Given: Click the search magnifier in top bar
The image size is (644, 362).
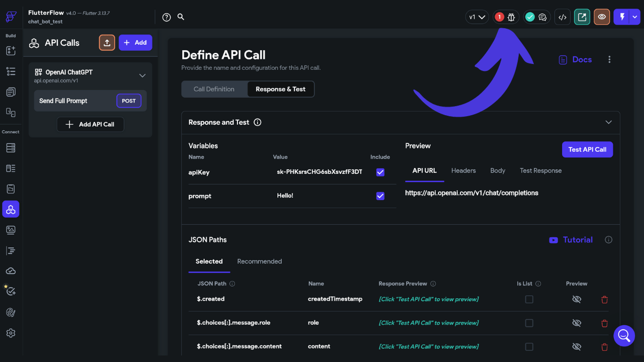Looking at the screenshot, I should pyautogui.click(x=181, y=17).
